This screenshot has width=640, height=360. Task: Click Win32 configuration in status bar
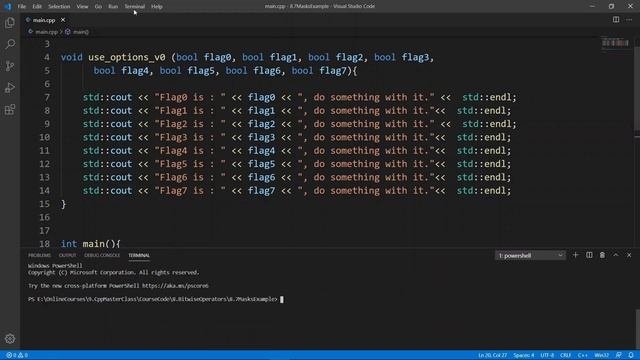[602, 355]
